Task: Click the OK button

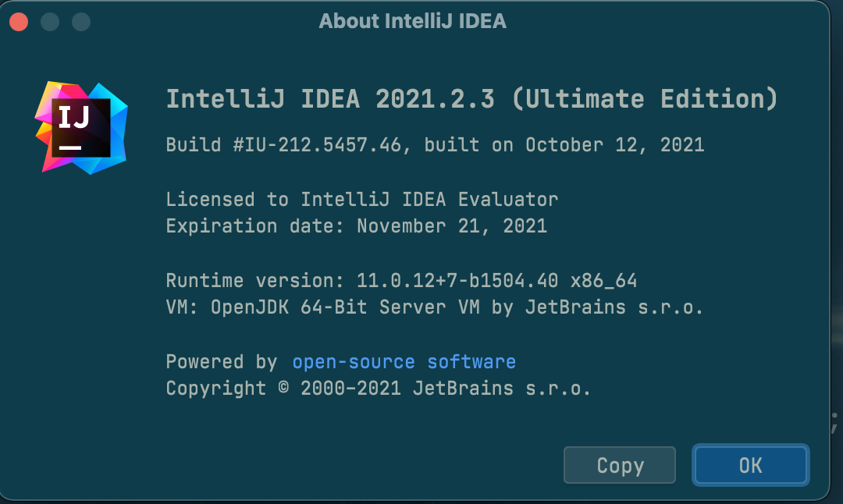Action: pyautogui.click(x=751, y=465)
